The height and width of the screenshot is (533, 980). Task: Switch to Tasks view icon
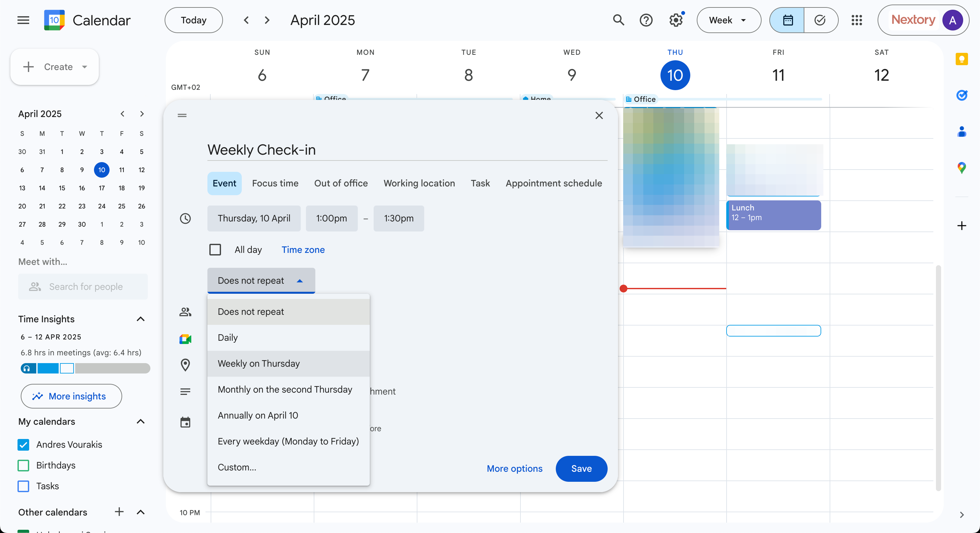(x=820, y=20)
